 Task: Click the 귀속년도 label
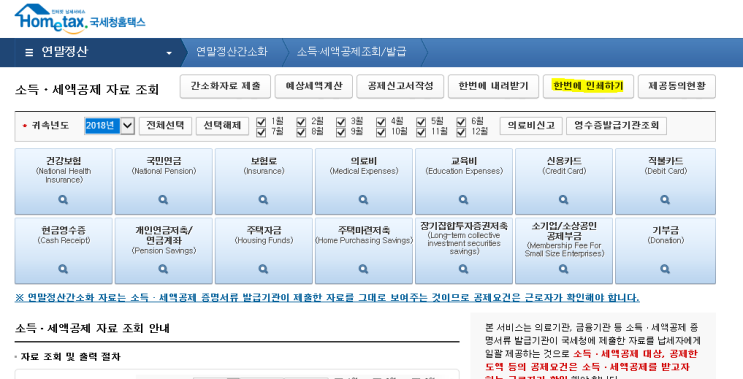pos(50,126)
